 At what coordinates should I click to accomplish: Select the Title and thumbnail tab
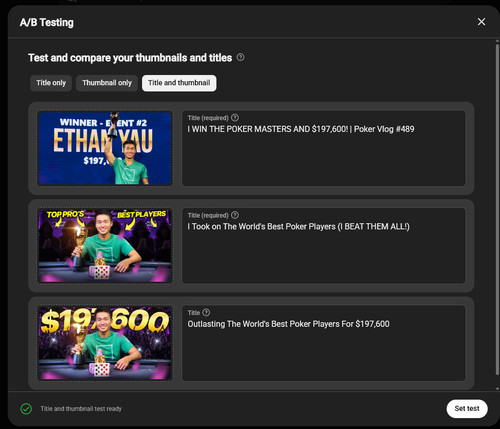point(179,83)
